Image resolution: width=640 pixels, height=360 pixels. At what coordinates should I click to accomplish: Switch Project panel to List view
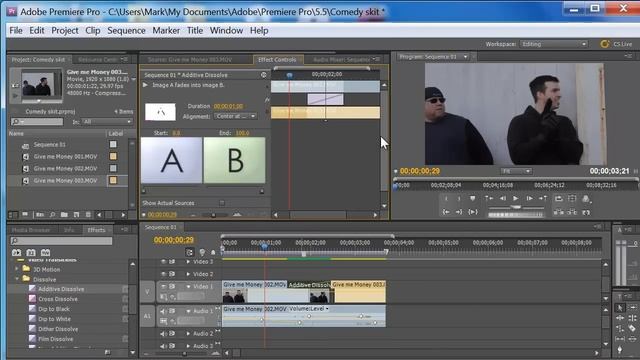point(13,214)
